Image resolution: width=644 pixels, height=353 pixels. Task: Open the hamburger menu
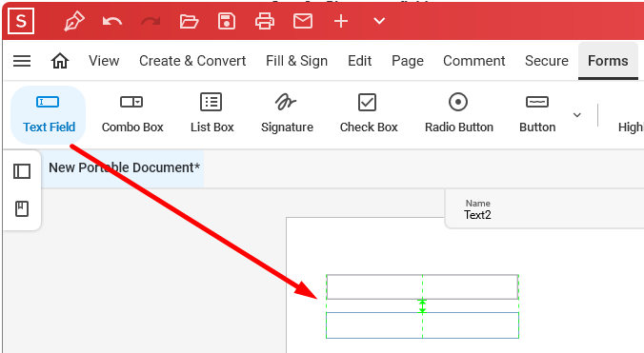coord(22,61)
